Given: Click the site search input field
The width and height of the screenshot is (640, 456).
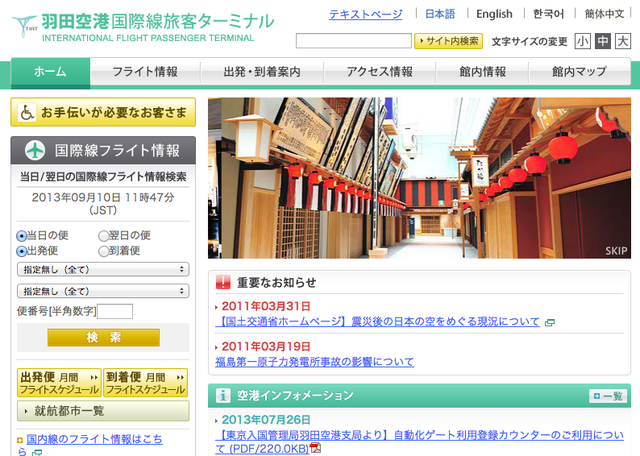Looking at the screenshot, I should coord(353,41).
